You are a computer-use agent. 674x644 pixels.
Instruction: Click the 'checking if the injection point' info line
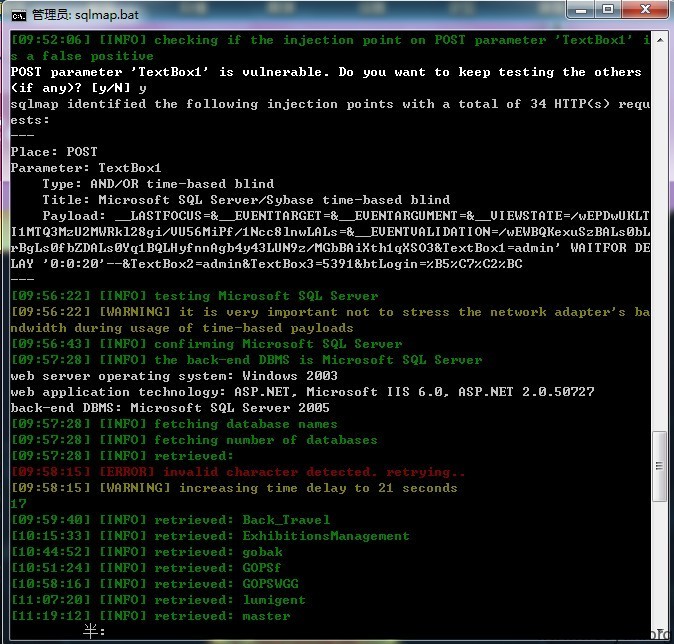[330, 48]
